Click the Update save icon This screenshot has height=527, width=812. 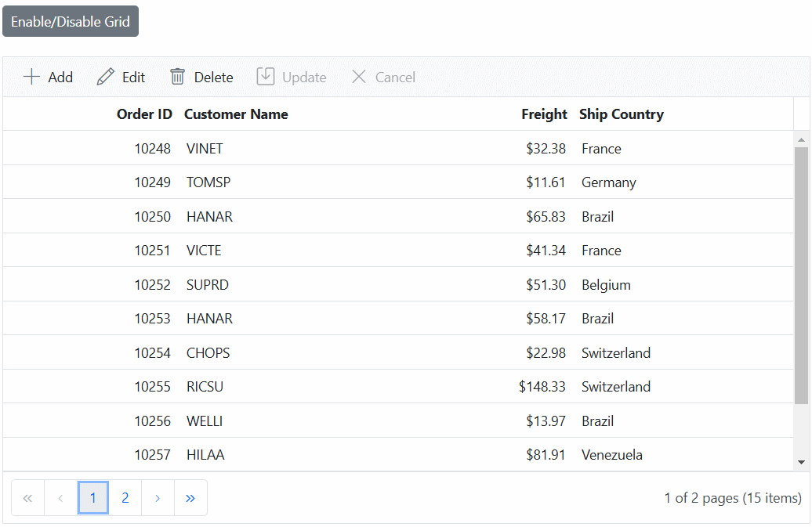coord(266,77)
